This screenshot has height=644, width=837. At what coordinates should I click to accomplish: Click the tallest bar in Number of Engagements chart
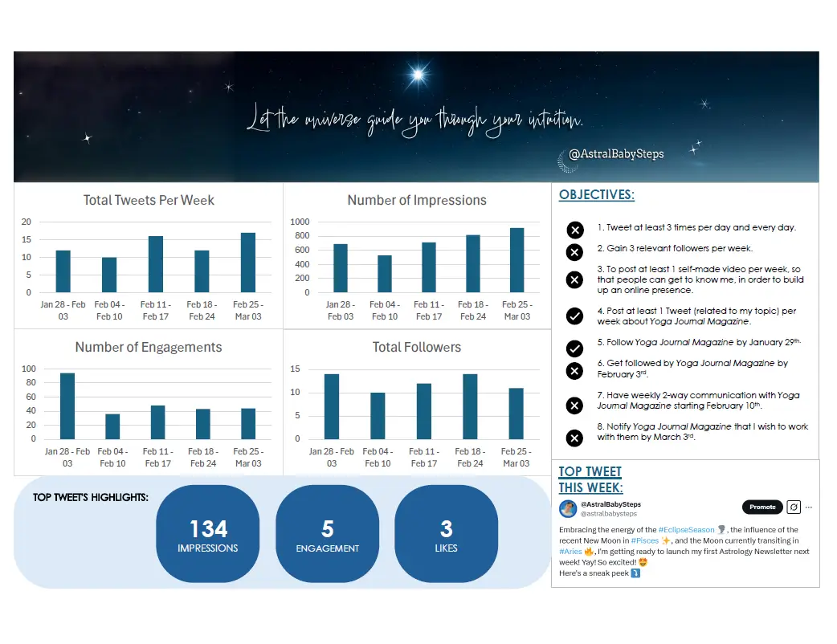[x=67, y=406]
